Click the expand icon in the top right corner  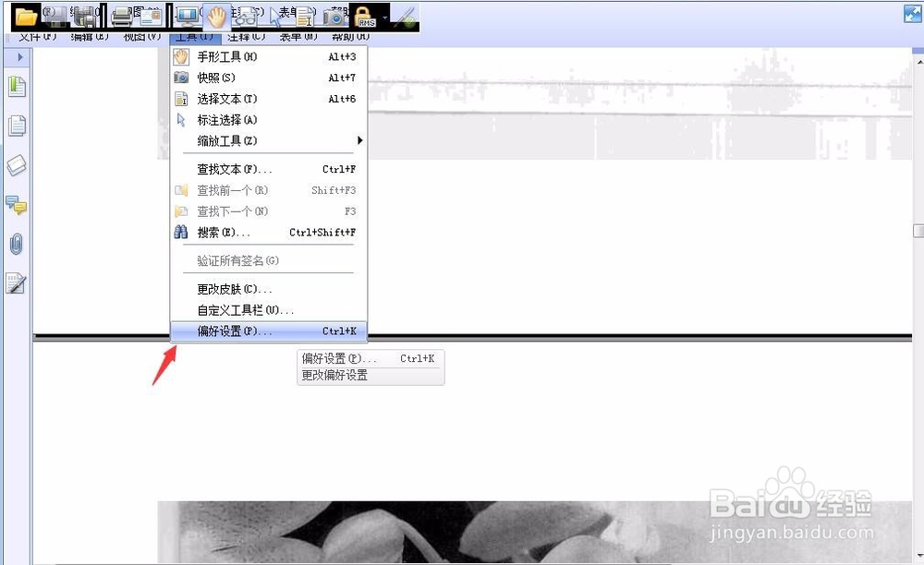point(913,14)
